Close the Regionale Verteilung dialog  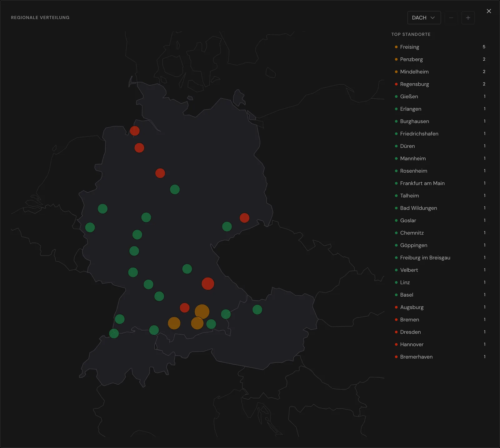(x=489, y=11)
